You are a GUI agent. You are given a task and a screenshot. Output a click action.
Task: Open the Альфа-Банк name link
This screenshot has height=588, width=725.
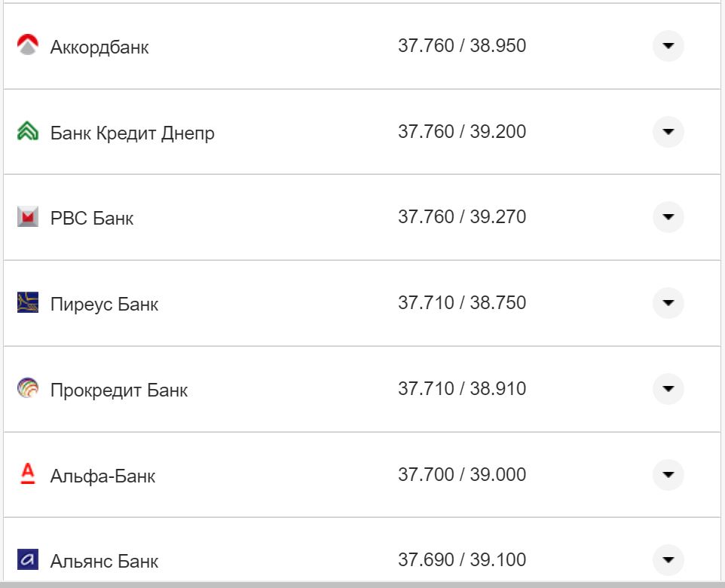pyautogui.click(x=102, y=476)
